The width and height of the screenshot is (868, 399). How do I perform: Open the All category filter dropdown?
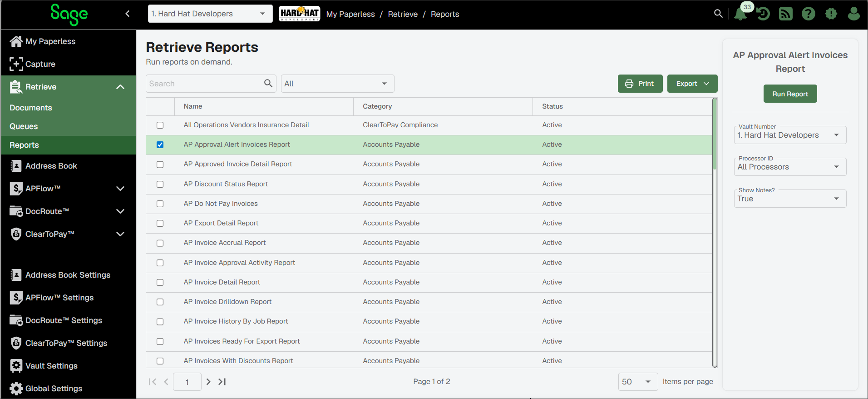point(338,84)
